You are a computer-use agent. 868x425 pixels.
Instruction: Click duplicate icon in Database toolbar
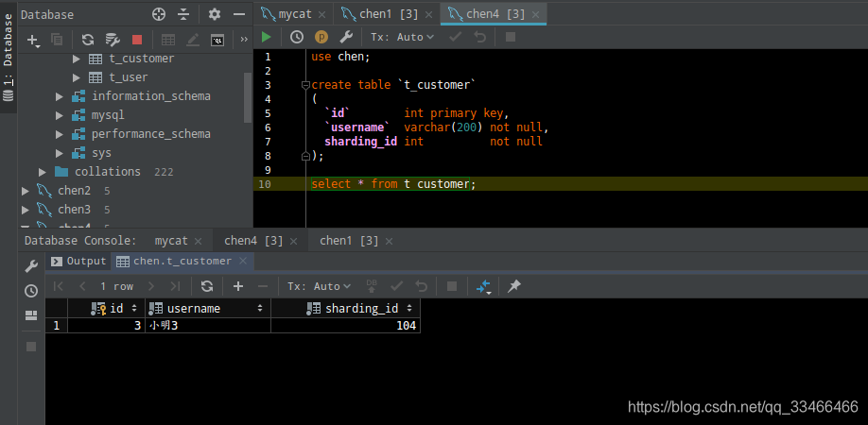(57, 40)
